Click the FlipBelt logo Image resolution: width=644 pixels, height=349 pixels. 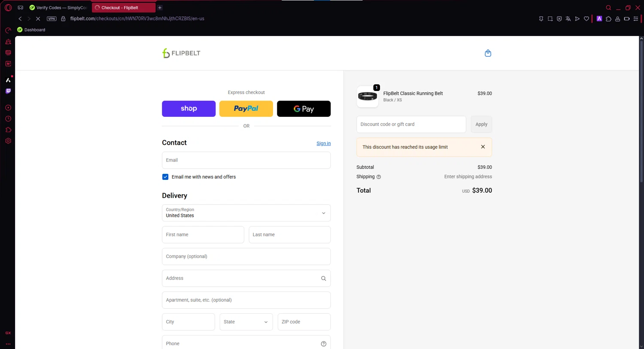181,53
